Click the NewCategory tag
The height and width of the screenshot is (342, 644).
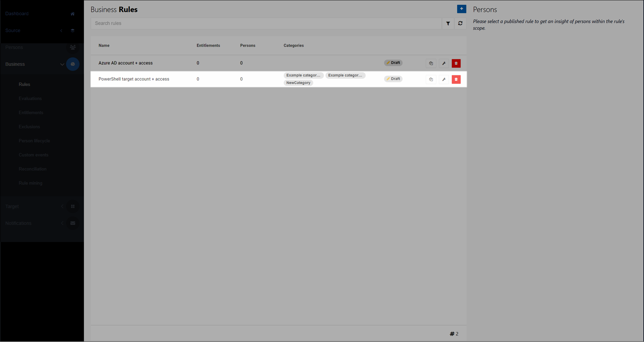[298, 83]
